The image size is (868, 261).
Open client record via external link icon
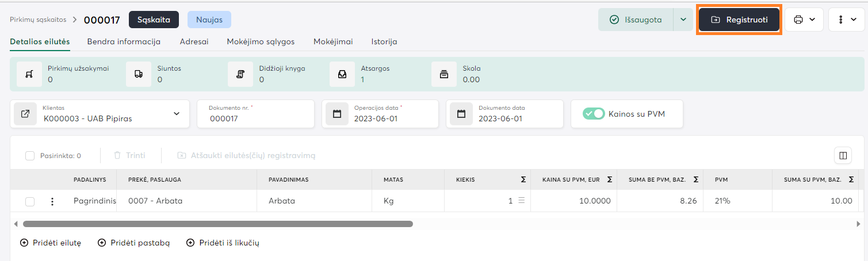coord(25,114)
